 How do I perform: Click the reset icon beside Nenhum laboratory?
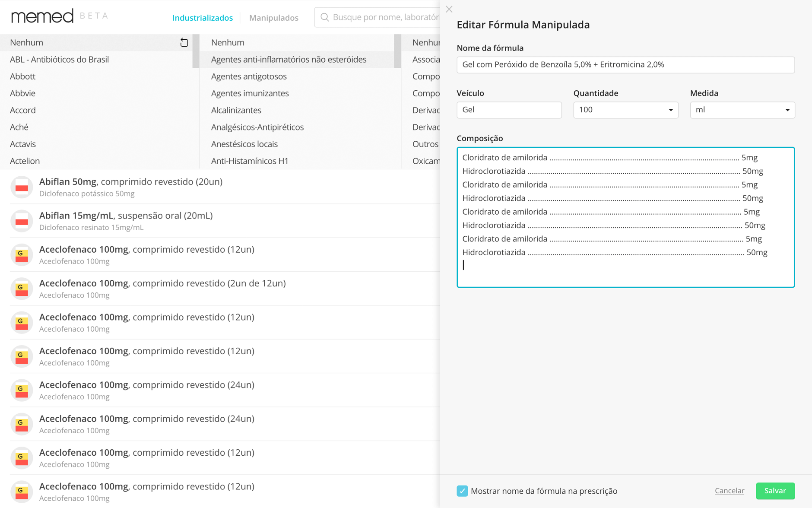coord(184,42)
